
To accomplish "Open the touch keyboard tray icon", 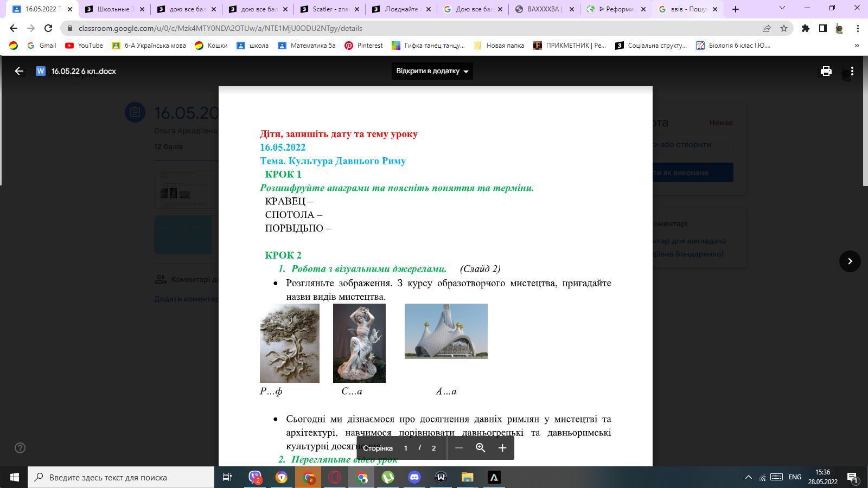I will (x=776, y=477).
